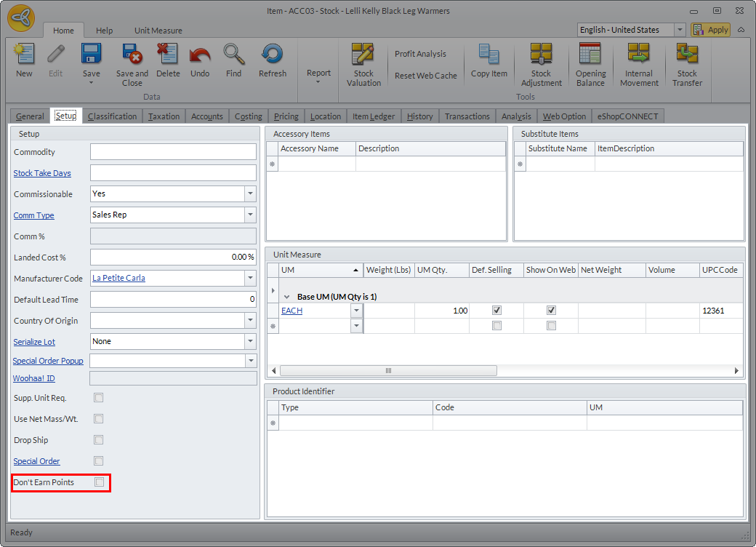
Task: Open the Stock Valuation tool
Action: tap(363, 64)
